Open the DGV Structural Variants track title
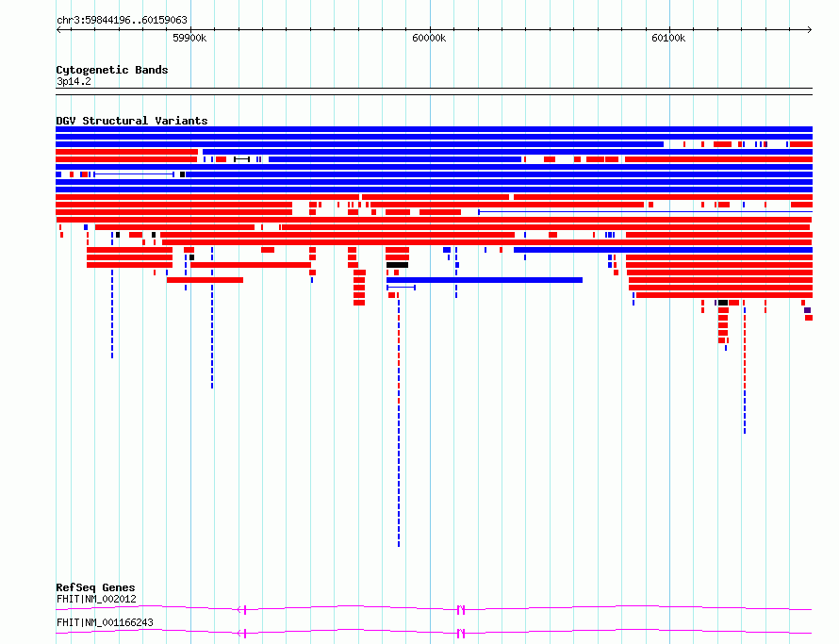Image resolution: width=839 pixels, height=644 pixels. [132, 121]
